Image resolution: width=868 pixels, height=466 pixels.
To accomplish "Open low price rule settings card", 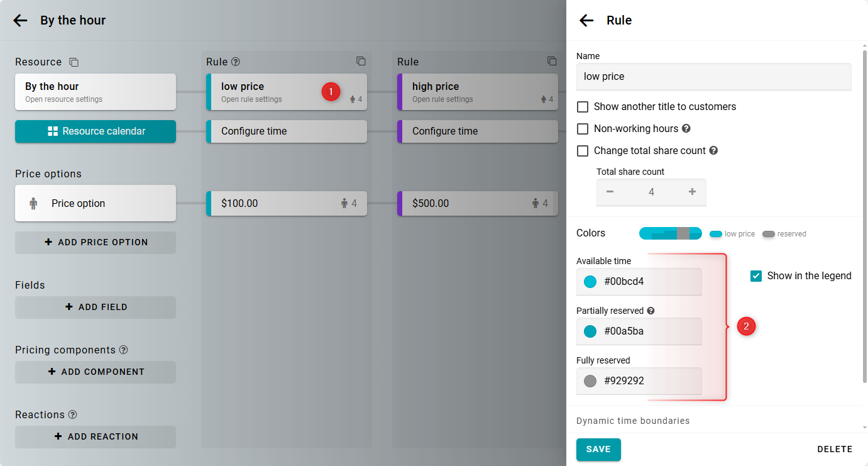I will pos(287,92).
